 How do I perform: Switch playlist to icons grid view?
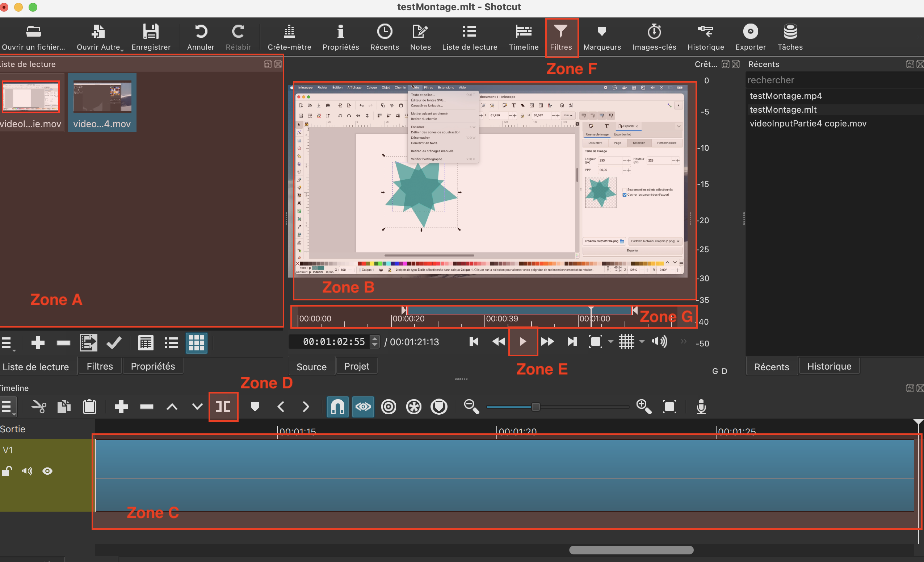(x=197, y=342)
